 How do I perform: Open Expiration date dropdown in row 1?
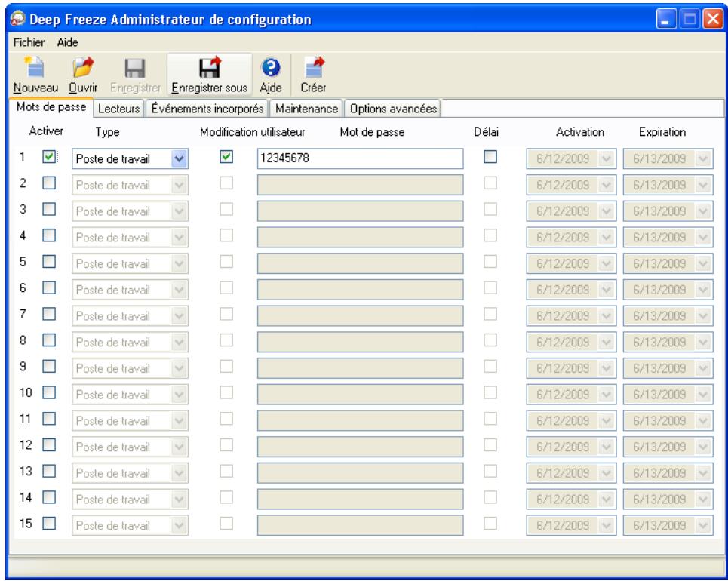pyautogui.click(x=703, y=159)
